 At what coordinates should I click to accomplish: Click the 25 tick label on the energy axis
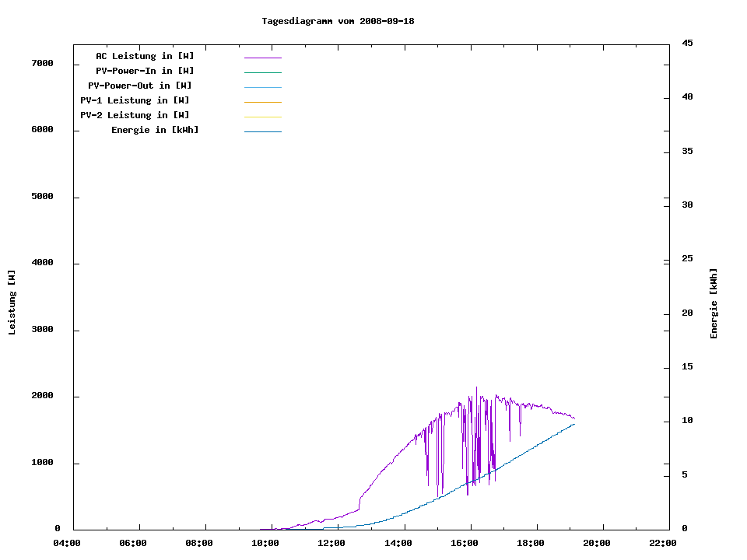(688, 259)
